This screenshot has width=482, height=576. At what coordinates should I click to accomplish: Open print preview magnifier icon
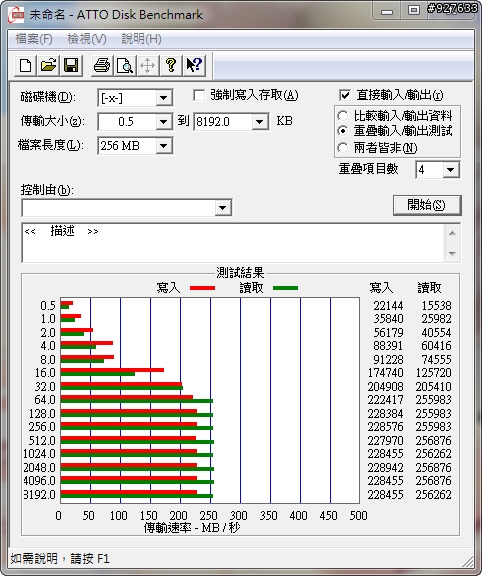pos(125,66)
